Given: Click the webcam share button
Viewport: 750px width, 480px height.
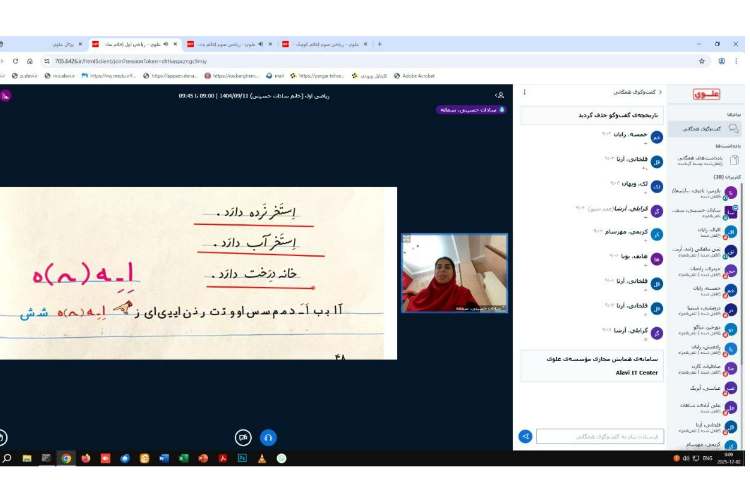Looking at the screenshot, I should coord(243,437).
